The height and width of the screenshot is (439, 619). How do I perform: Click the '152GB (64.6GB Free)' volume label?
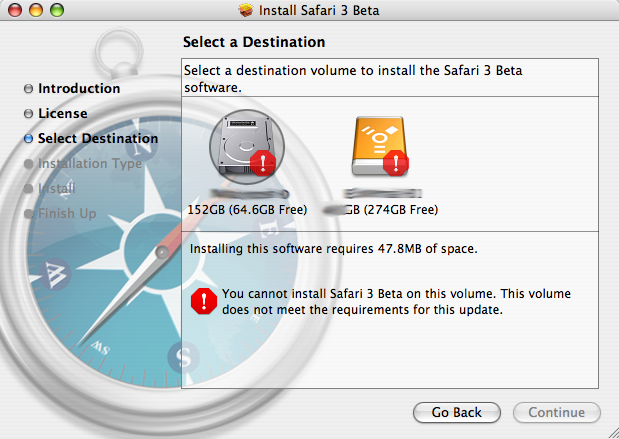point(247,210)
